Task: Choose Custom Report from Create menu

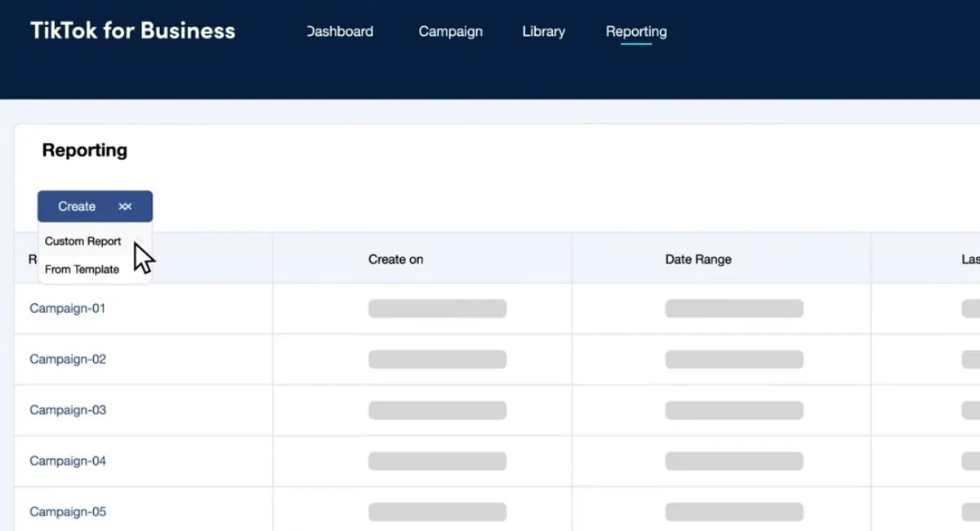Action: [82, 242]
